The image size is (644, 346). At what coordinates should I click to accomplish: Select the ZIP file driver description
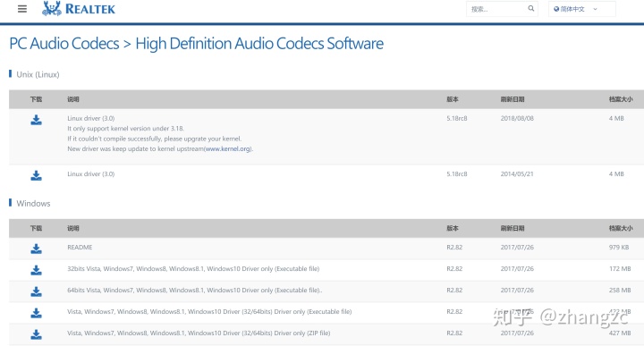(x=199, y=333)
